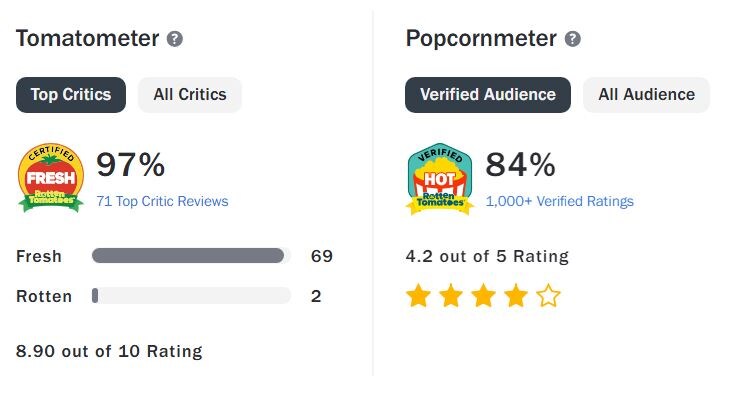Viewport: 744px width, 400px height.
Task: Click the fourth yellow rating star
Action: click(x=515, y=296)
